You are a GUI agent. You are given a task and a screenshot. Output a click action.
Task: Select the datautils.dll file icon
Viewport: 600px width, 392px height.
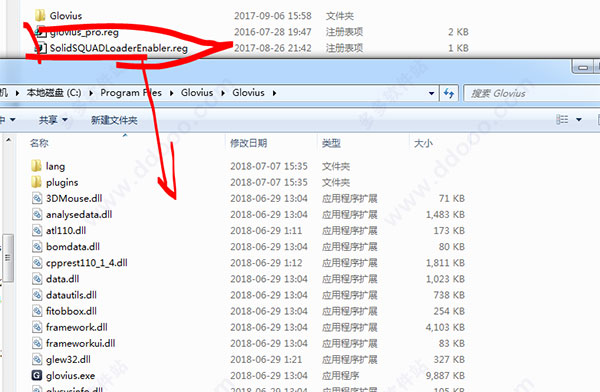click(x=37, y=295)
